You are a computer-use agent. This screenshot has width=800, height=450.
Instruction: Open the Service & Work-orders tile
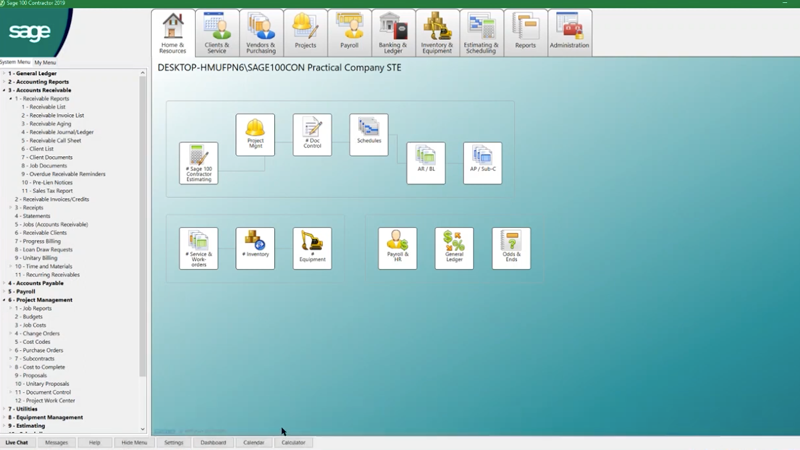pyautogui.click(x=198, y=248)
